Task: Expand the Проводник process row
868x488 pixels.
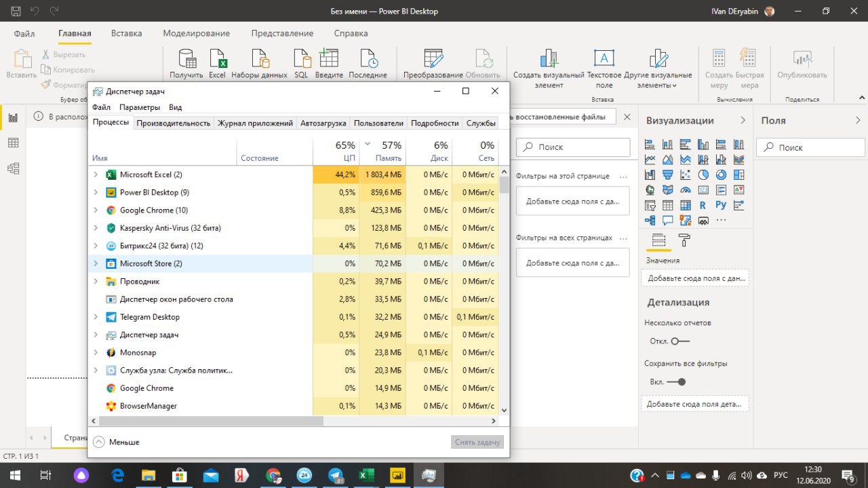Action: (96, 282)
